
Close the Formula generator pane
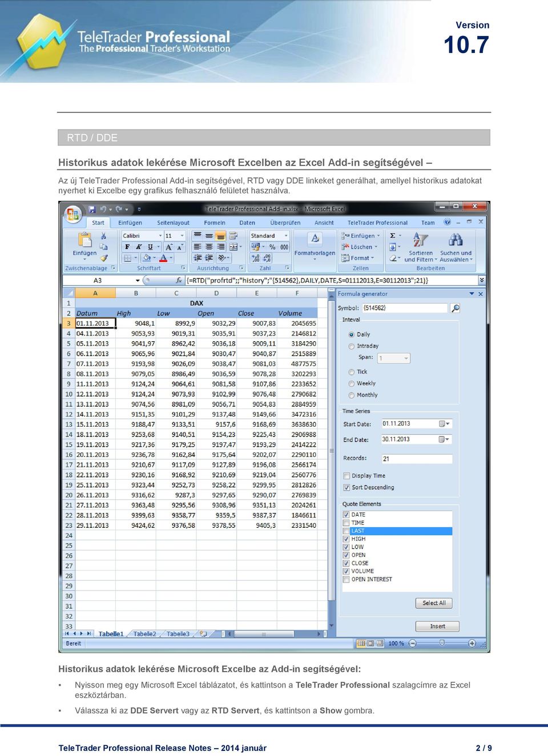coord(481,294)
